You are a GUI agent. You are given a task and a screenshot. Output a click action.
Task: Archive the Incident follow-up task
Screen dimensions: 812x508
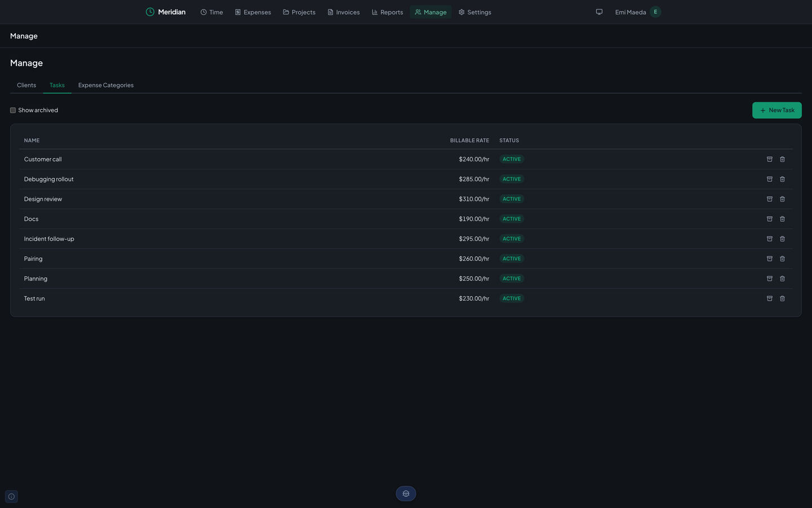770,239
